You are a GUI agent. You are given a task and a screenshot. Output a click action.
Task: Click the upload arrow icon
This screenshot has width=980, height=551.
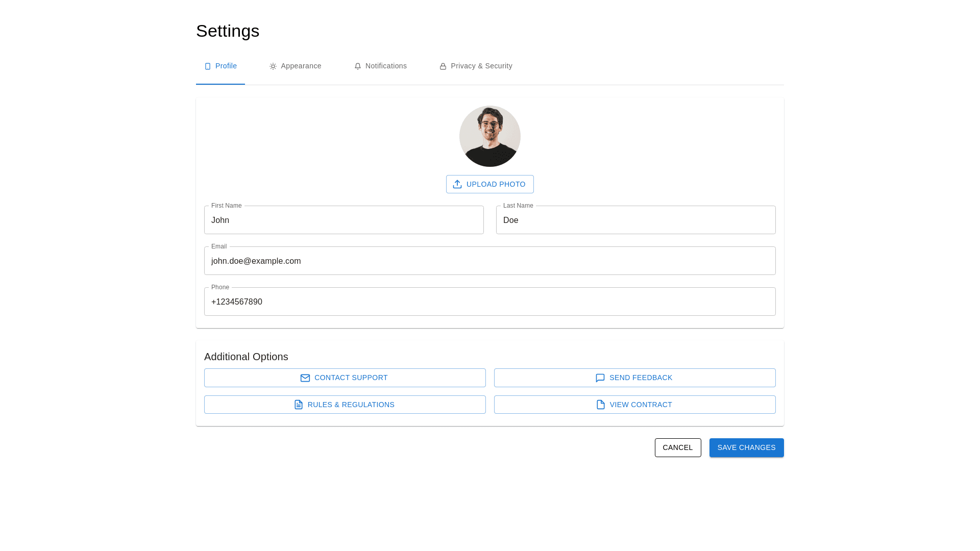[x=457, y=184]
